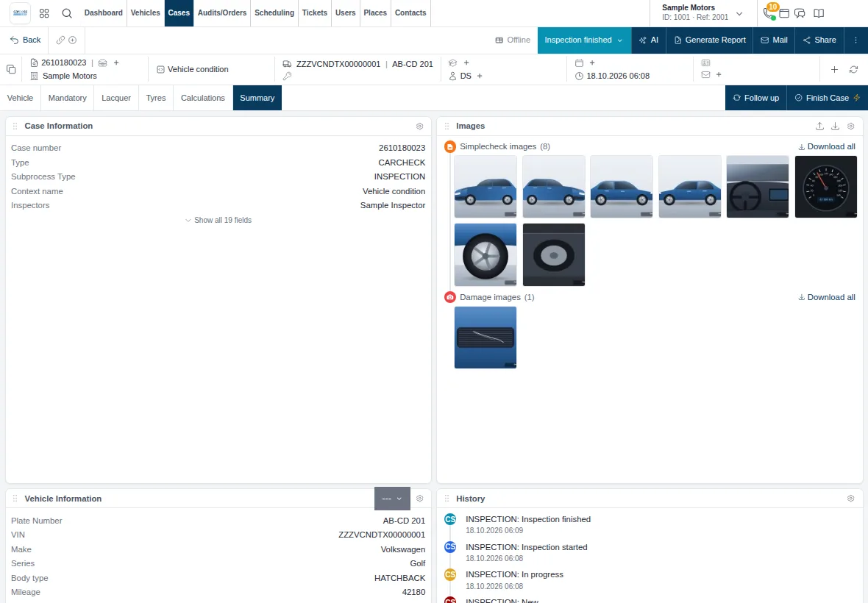Click the circled plus icon beside Back
This screenshot has width=868, height=603.
pyautogui.click(x=73, y=40)
